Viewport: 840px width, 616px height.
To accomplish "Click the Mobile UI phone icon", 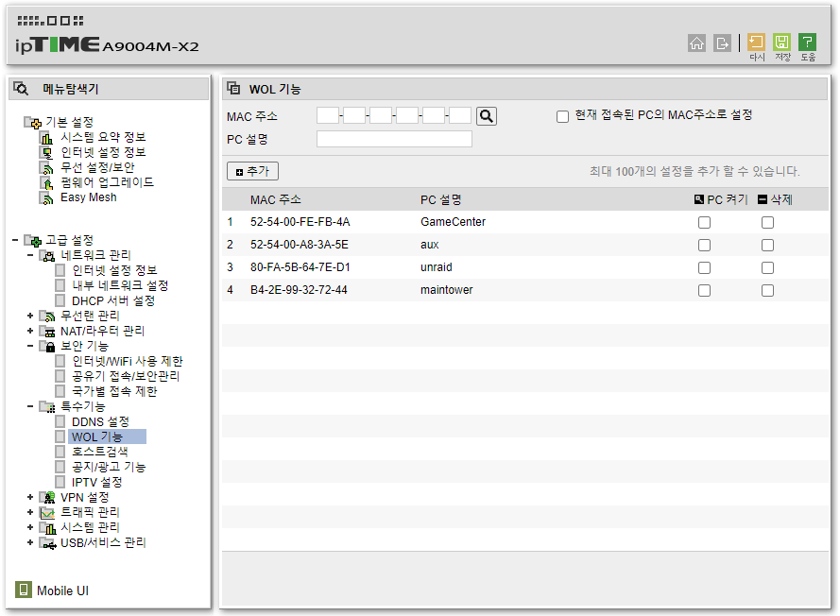I will [x=23, y=590].
